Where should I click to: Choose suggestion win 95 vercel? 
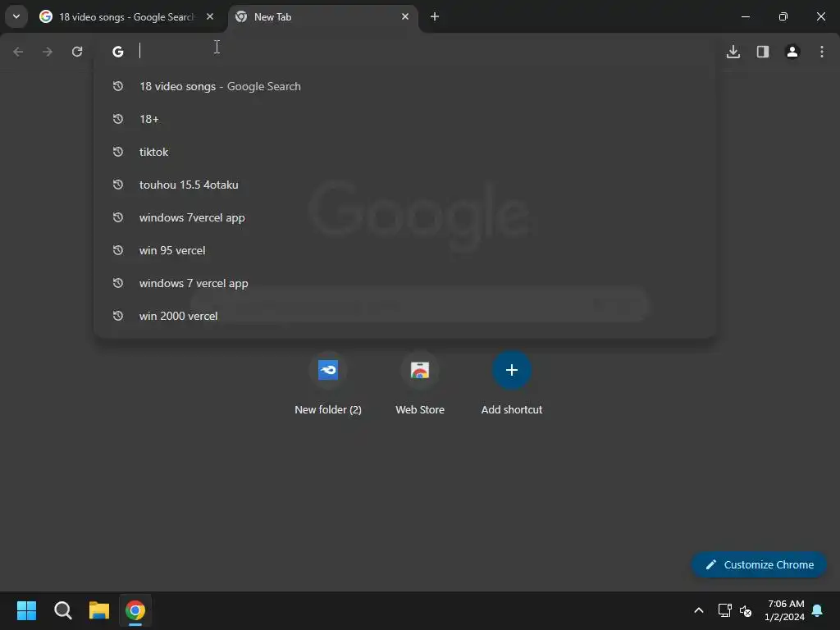[x=405, y=250]
